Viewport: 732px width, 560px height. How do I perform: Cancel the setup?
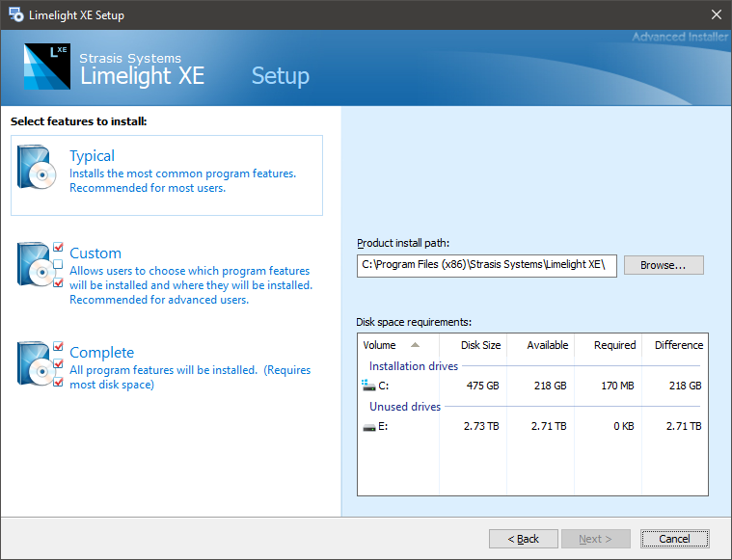pyautogui.click(x=674, y=539)
